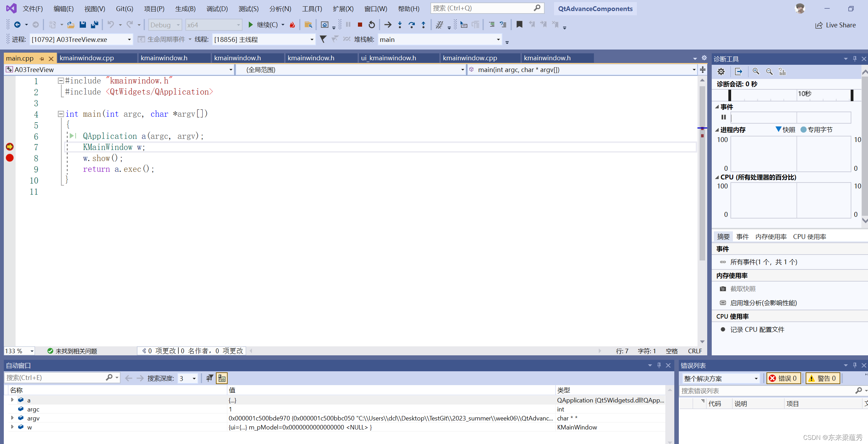The image size is (868, 444).
Task: Open diagnostic tools settings gear
Action: 721,72
